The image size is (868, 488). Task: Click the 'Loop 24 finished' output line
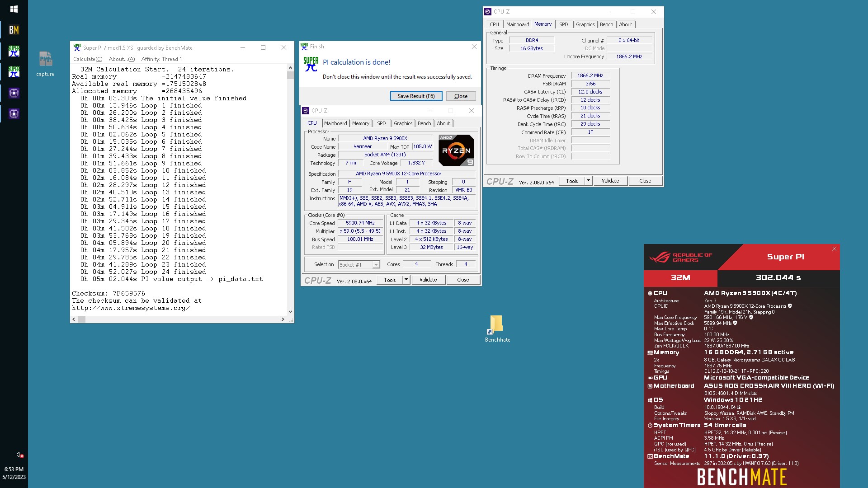click(x=143, y=272)
